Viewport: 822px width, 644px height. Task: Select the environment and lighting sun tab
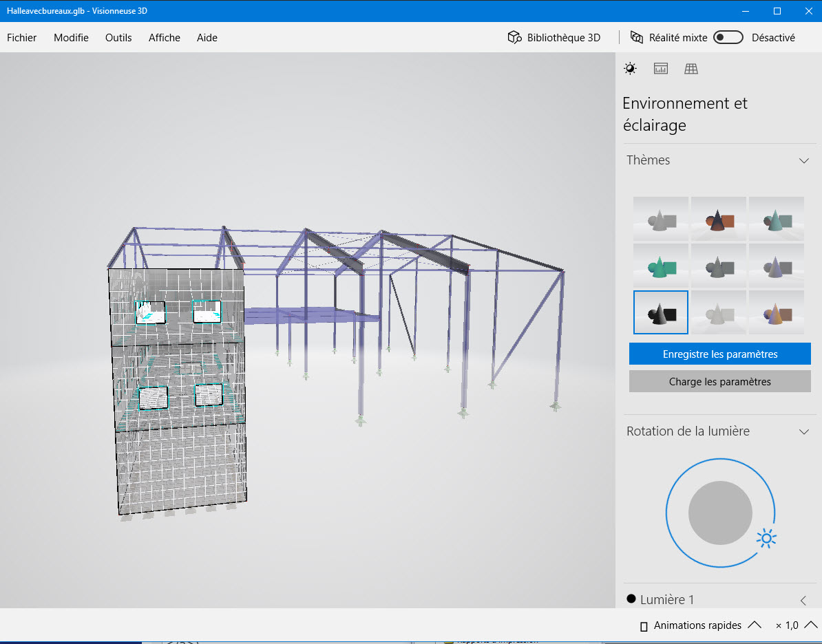(x=630, y=69)
